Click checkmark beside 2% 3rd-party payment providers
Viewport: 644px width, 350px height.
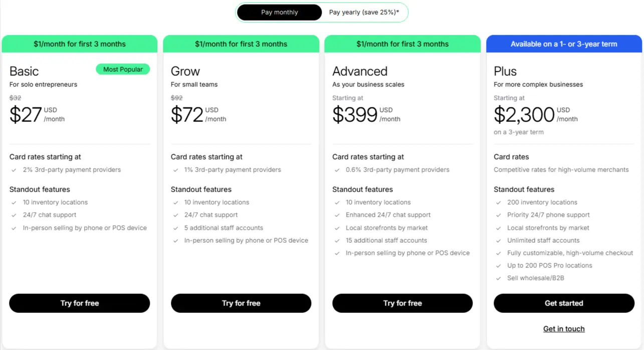14,170
